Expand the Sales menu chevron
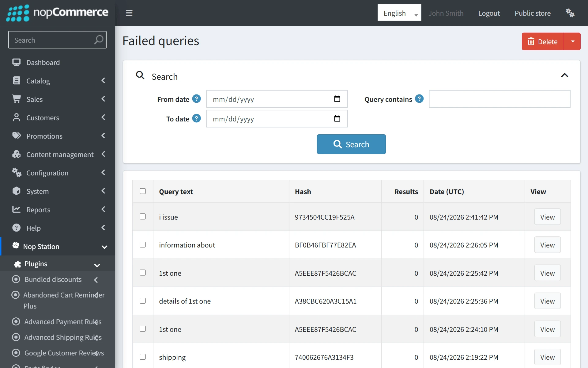Screen dimensions: 588x368 (x=103, y=99)
